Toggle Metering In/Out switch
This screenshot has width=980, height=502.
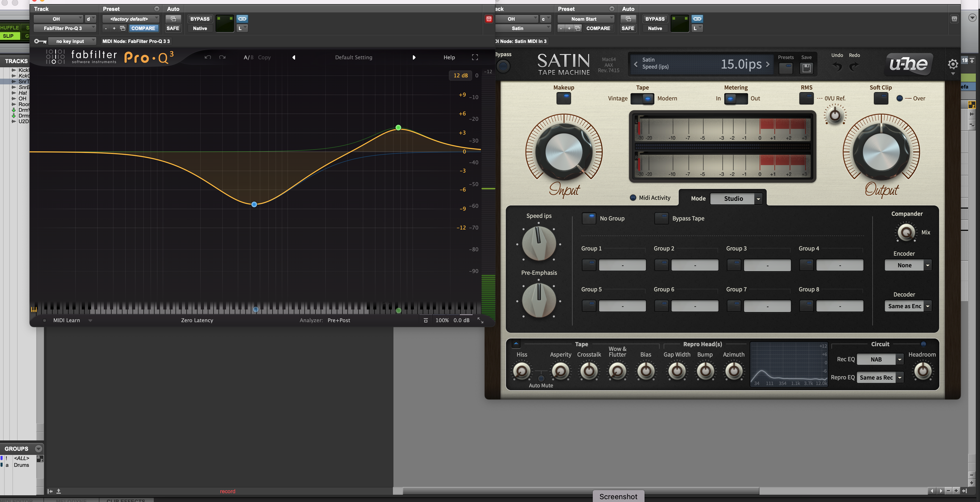[736, 99]
